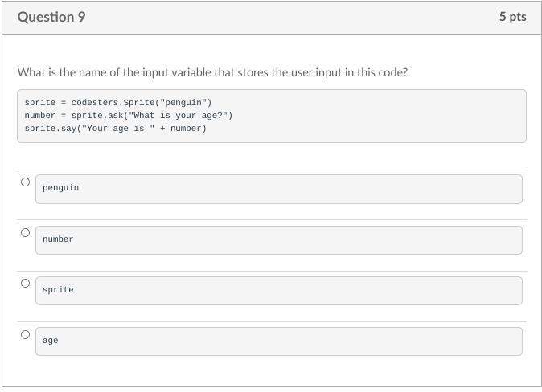The image size is (542, 392).
Task: Select the radio button for penguin
Action: click(x=25, y=182)
